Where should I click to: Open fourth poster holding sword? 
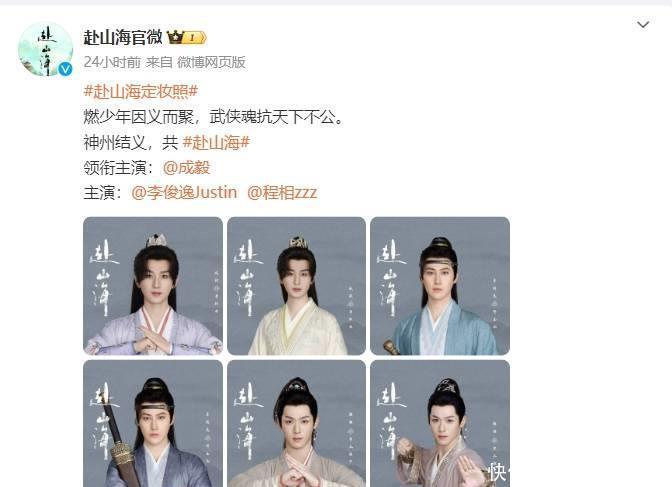pos(153,424)
